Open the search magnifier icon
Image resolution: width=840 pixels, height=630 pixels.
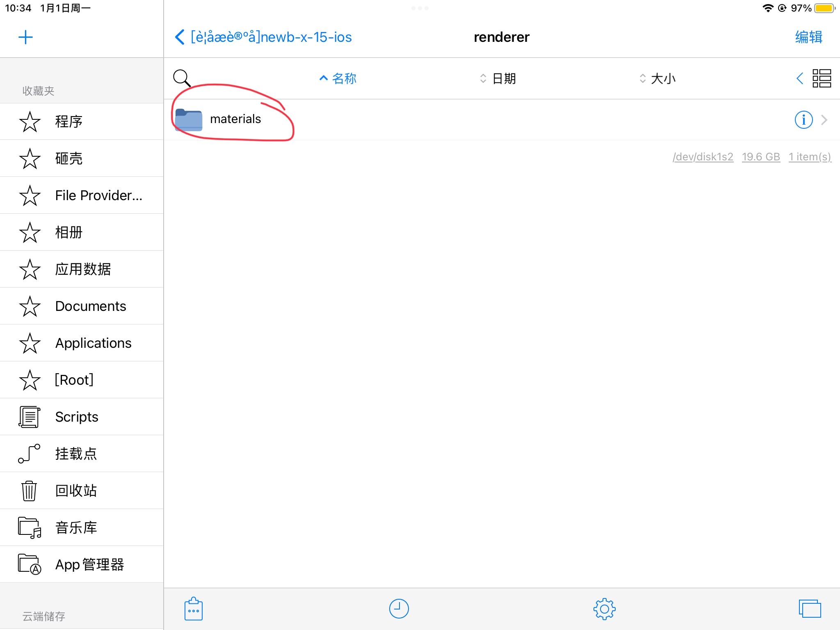[182, 78]
